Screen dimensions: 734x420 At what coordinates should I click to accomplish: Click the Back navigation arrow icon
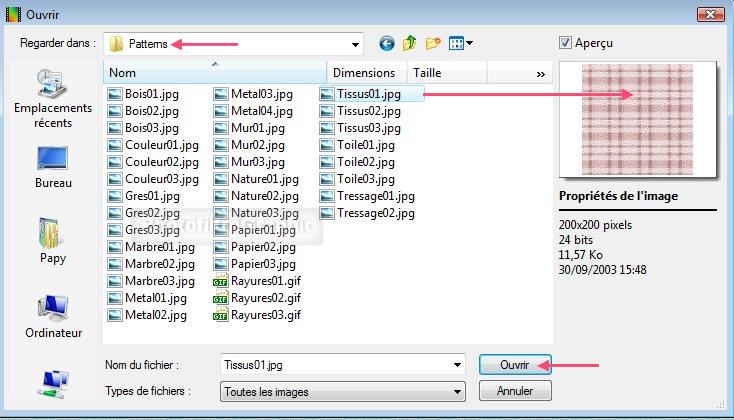point(387,43)
